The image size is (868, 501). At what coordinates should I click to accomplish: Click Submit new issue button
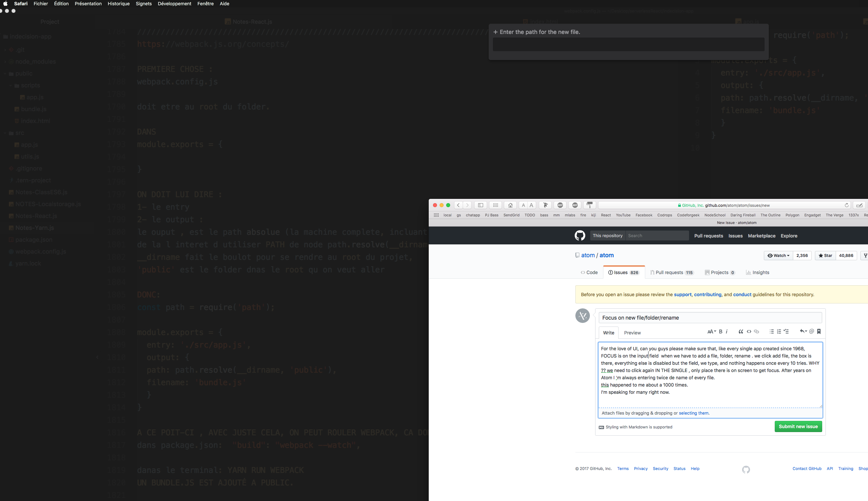coord(798,427)
